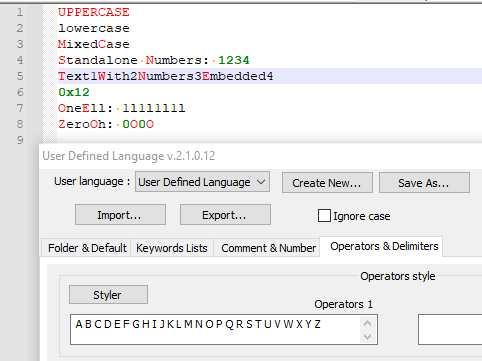Open the Styler for Operators style
Image resolution: width=482 pixels, height=361 pixels.
coord(108,294)
